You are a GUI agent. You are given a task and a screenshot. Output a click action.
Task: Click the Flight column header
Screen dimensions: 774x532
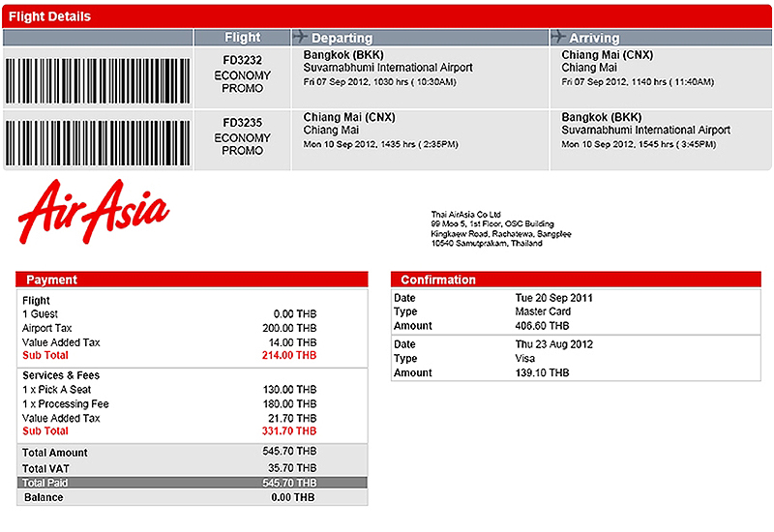pos(243,38)
